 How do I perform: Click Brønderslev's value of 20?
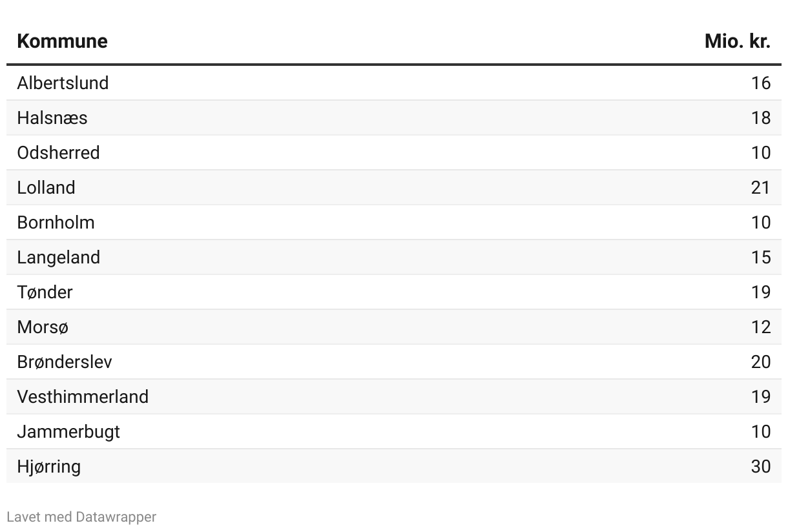tap(761, 362)
